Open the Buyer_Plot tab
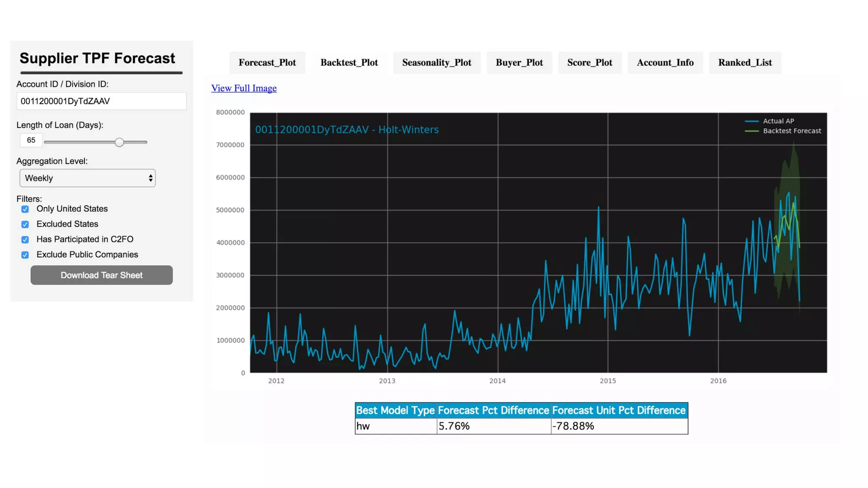The image size is (868, 488). [x=519, y=63]
